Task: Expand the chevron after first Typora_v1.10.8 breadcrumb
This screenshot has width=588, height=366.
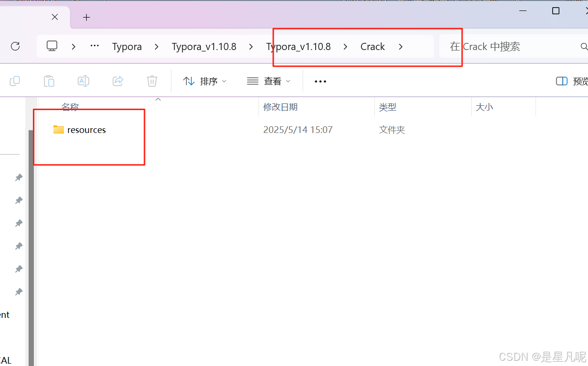Action: 251,47
